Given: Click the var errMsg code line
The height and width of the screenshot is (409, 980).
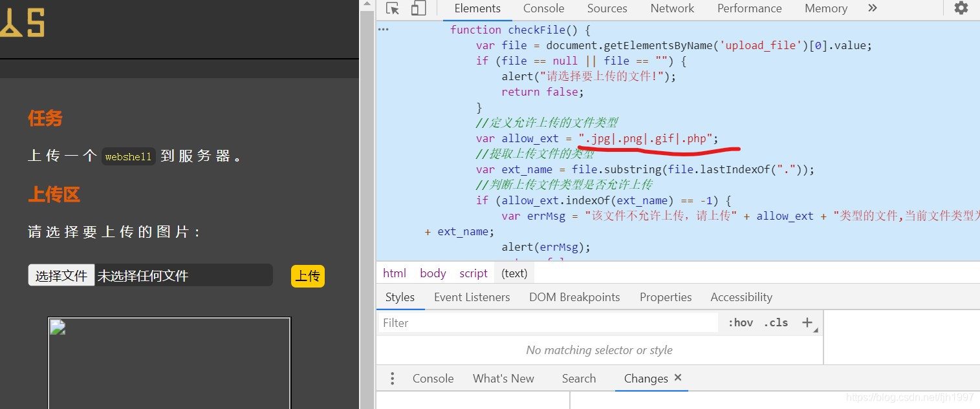Looking at the screenshot, I should click(740, 216).
